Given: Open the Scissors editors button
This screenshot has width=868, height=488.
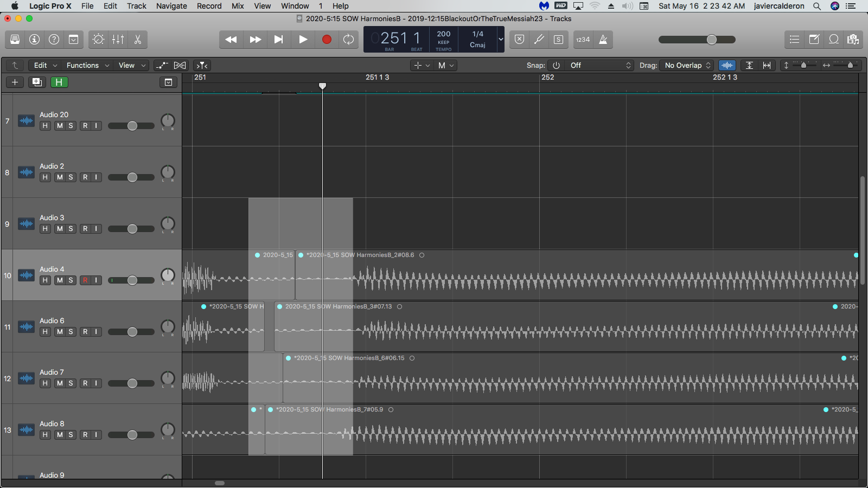Looking at the screenshot, I should (x=137, y=40).
